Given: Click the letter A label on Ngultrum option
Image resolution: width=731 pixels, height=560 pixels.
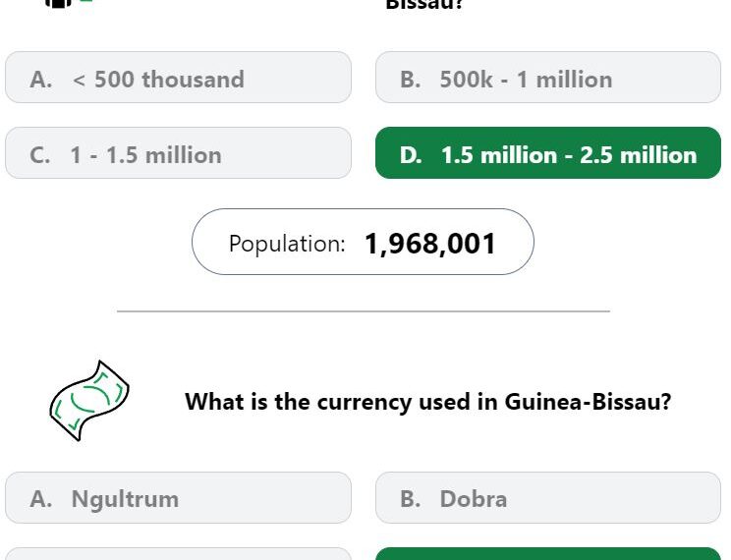Looking at the screenshot, I should pyautogui.click(x=40, y=499).
